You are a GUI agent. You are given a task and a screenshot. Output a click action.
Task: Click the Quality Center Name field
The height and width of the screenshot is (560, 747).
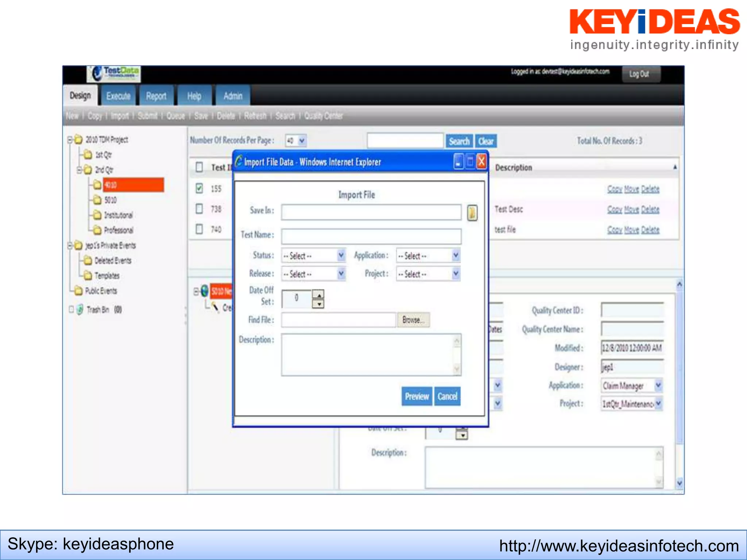pyautogui.click(x=632, y=329)
